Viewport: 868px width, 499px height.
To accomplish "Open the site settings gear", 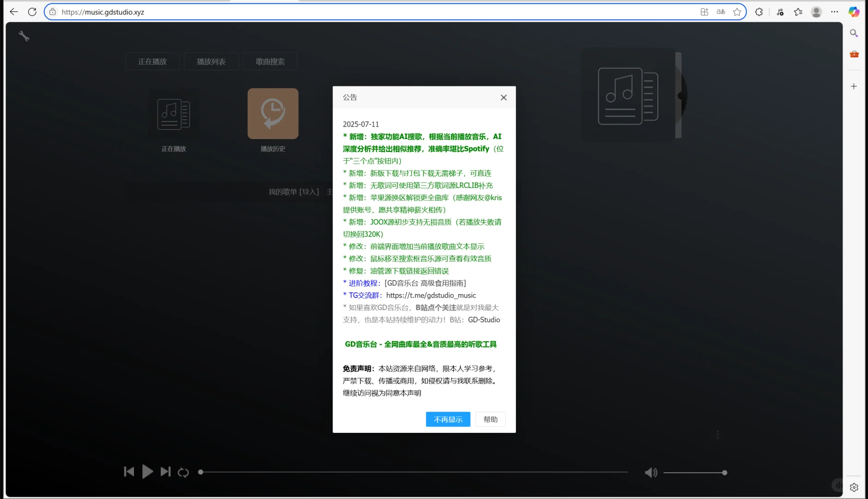I will tap(854, 487).
